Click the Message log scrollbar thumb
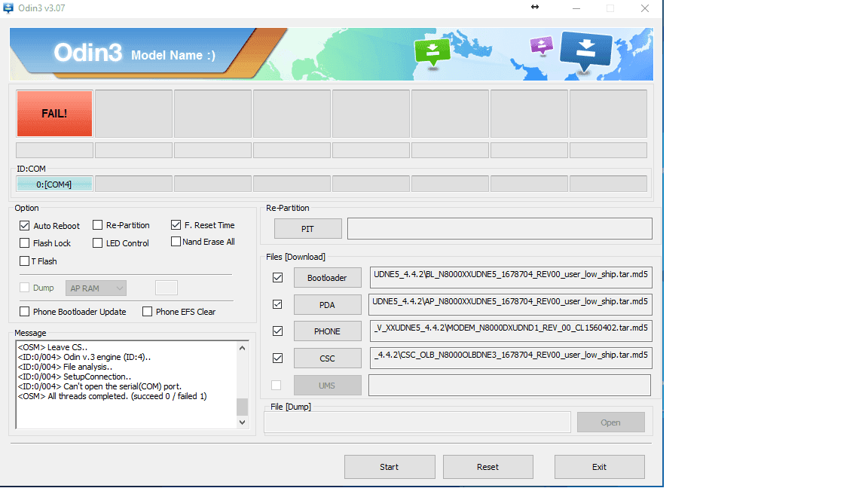The image size is (868, 488). 242,407
